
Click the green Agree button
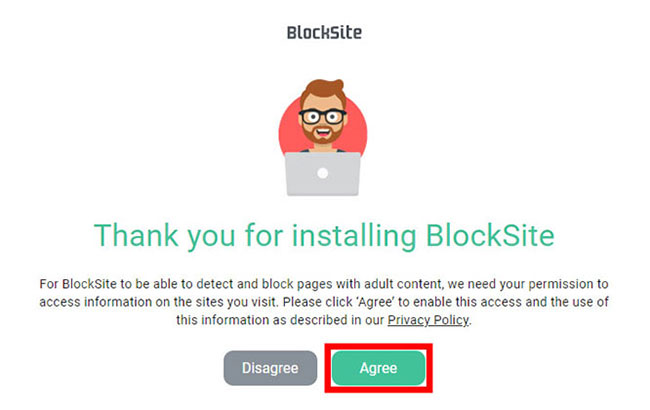coord(378,368)
